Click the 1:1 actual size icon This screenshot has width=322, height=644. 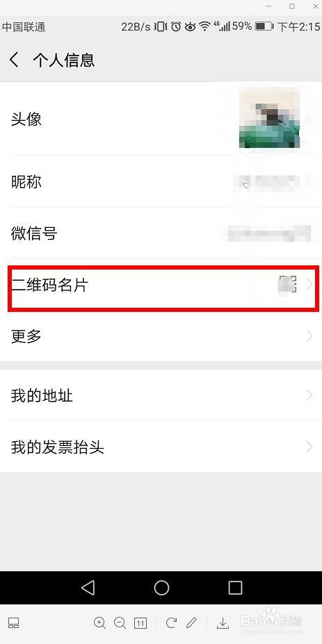point(140,623)
